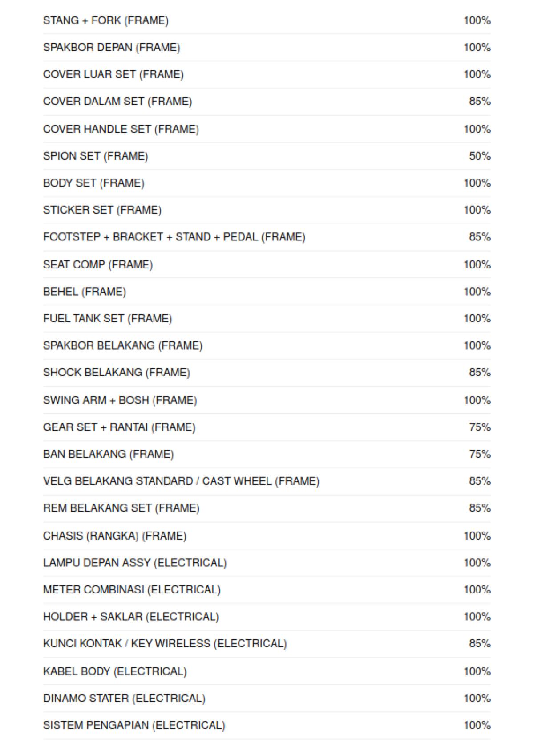Viewport: 534px width, 756px height.
Task: Select SISTEM PENGAPIAN (ELECTRICAL) row
Action: 134,725
